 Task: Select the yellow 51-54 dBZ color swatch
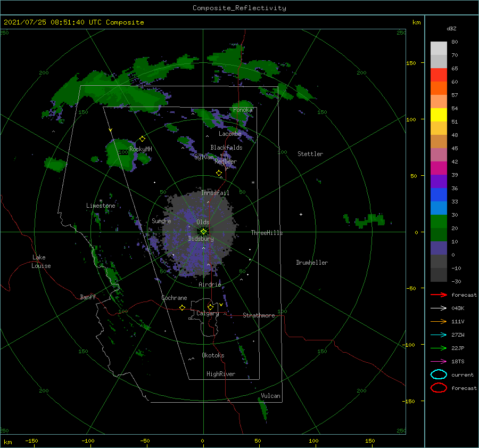(x=439, y=115)
